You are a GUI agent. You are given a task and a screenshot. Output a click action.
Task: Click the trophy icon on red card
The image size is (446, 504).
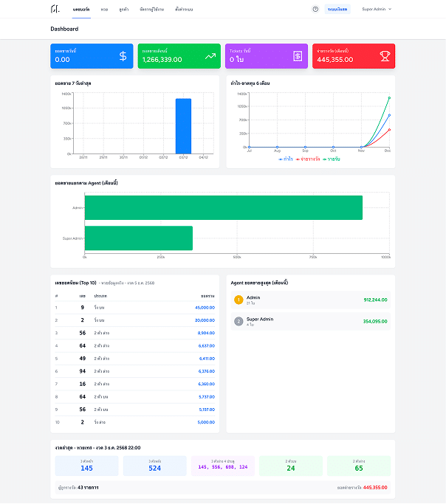point(385,56)
